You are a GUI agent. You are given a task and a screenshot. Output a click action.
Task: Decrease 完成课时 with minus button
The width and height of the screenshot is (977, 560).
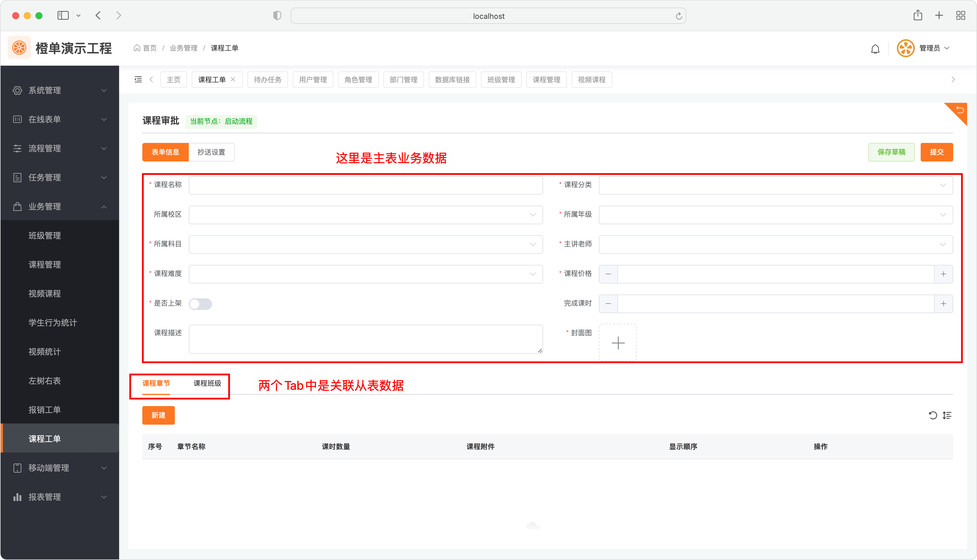coord(608,304)
